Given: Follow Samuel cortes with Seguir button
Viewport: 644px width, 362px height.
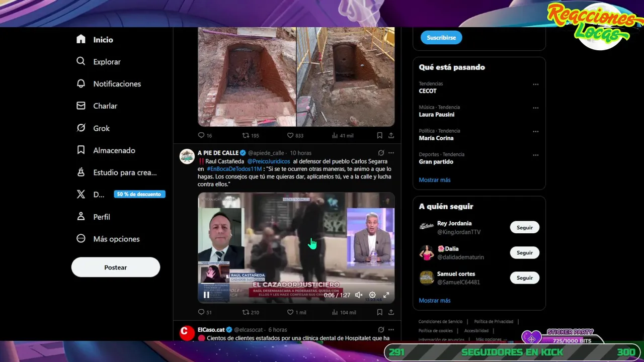Looking at the screenshot, I should (525, 278).
